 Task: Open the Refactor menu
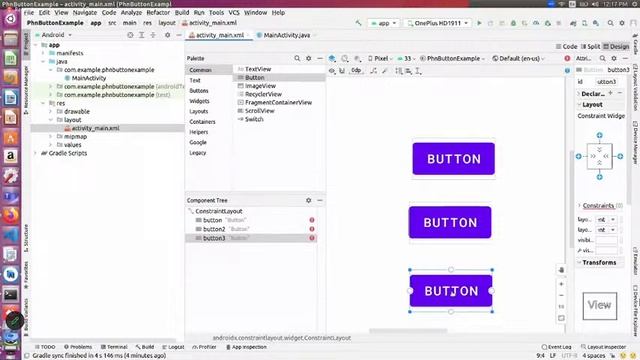(158, 13)
